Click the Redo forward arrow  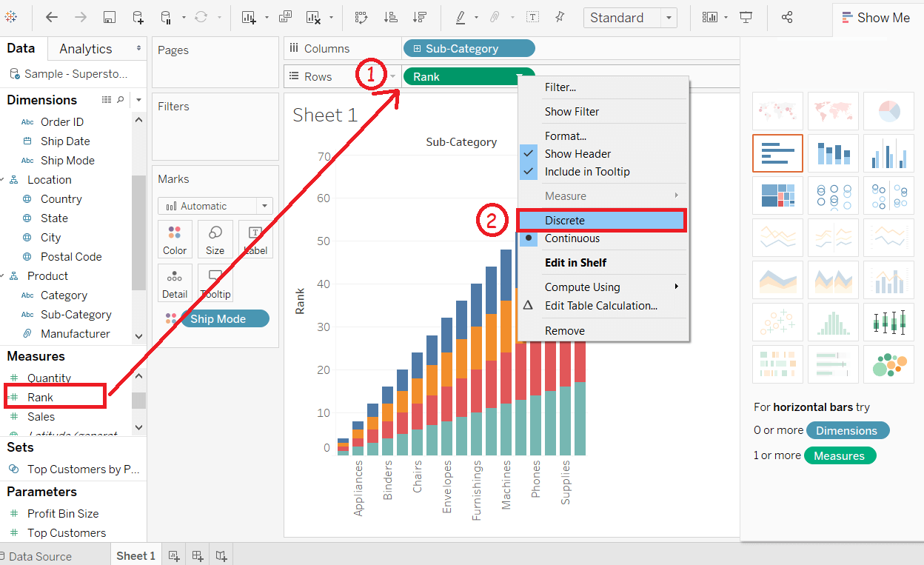point(80,17)
